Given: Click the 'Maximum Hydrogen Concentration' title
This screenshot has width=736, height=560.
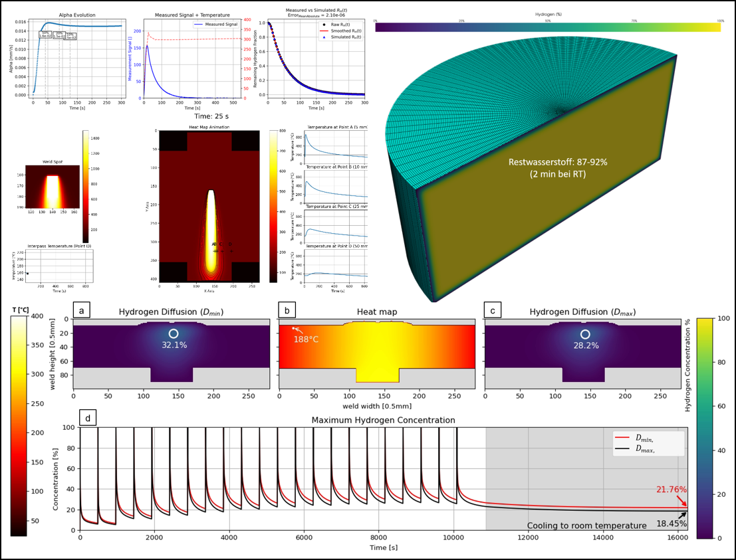Looking at the screenshot, I should 384,420.
